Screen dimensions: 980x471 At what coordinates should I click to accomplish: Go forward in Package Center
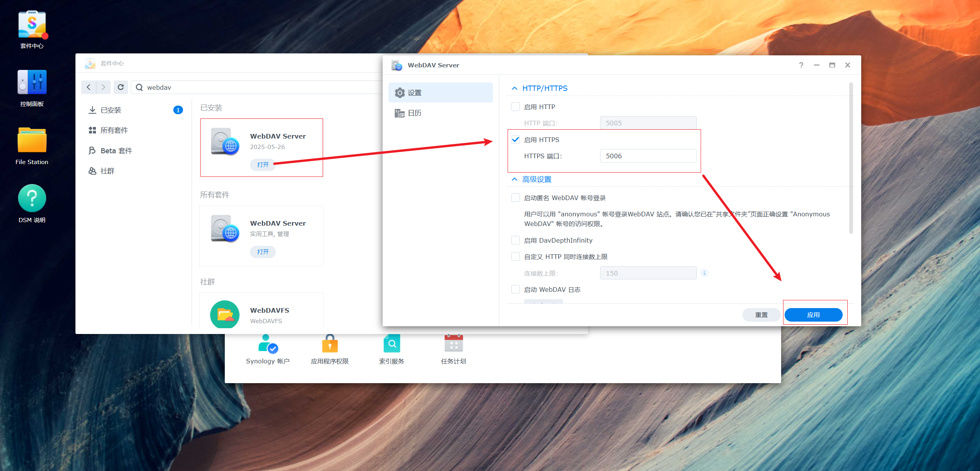pyautogui.click(x=103, y=87)
